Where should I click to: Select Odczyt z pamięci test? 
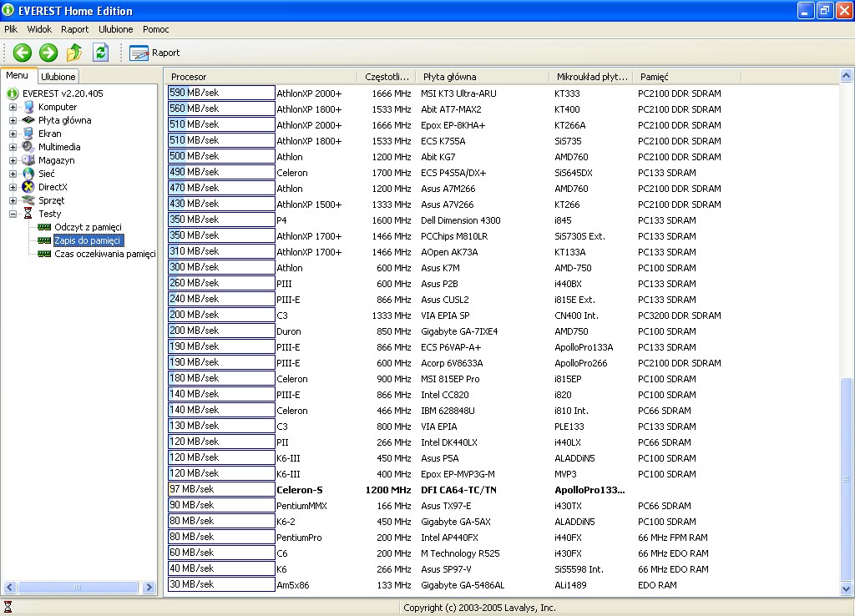[x=88, y=227]
